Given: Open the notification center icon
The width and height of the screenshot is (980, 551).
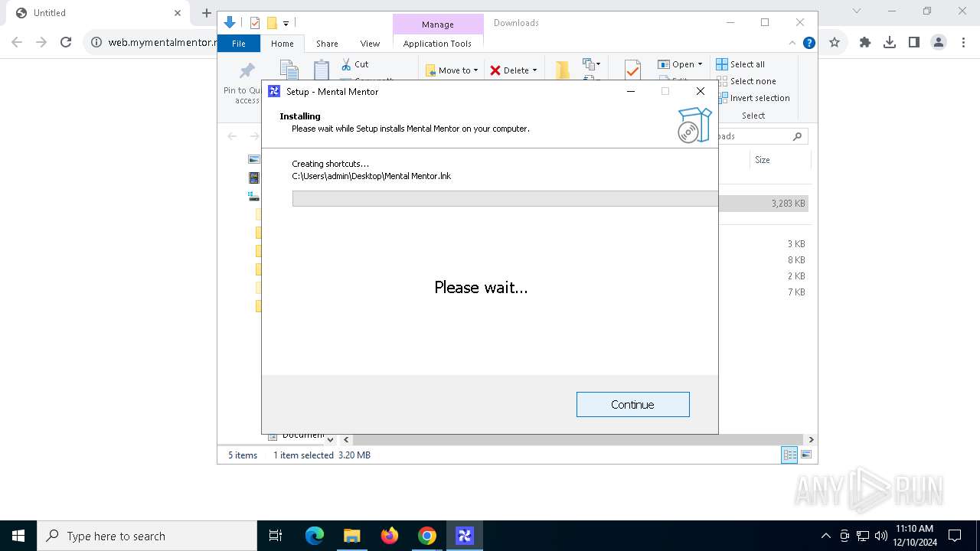Looking at the screenshot, I should [955, 536].
